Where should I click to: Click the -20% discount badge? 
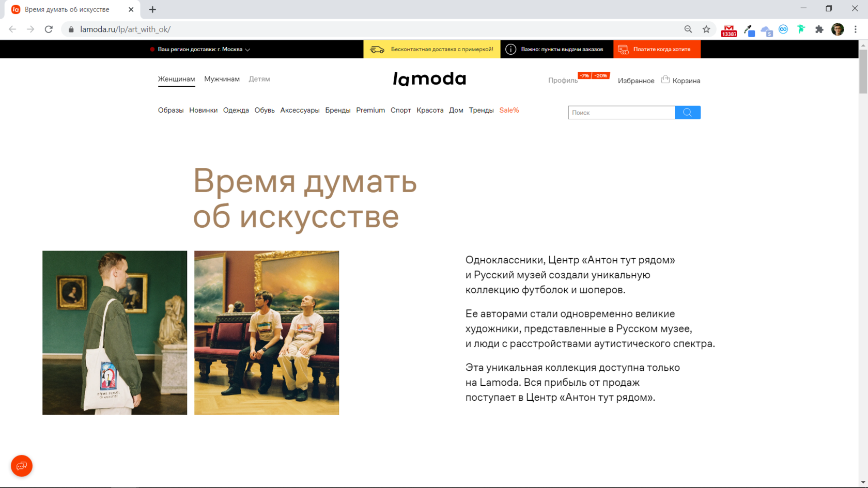point(601,76)
